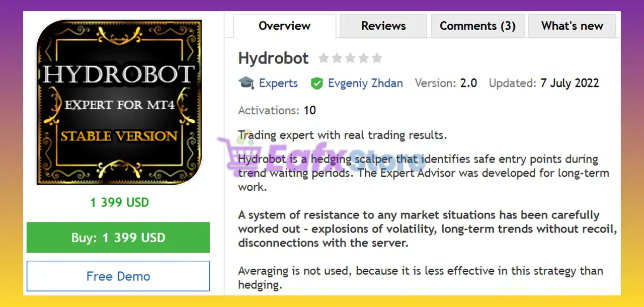The height and width of the screenshot is (307, 644).
Task: Click the green verified checkmark badge
Action: coord(316,84)
